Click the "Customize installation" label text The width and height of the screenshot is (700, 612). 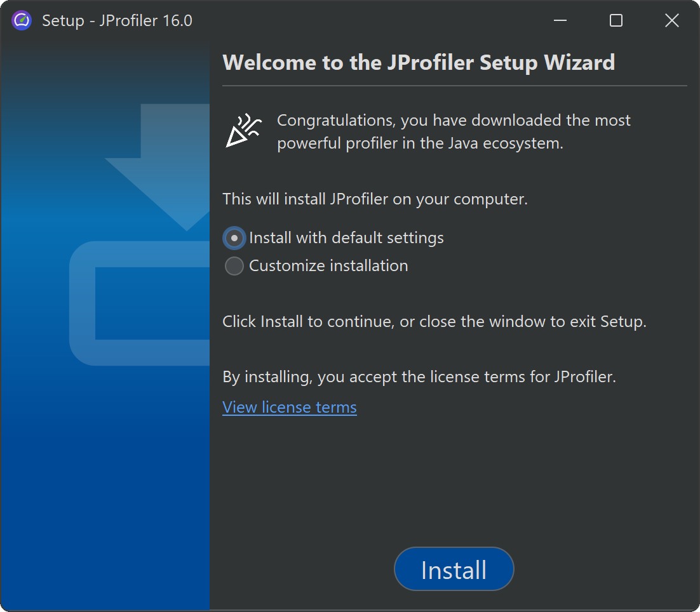[328, 266]
